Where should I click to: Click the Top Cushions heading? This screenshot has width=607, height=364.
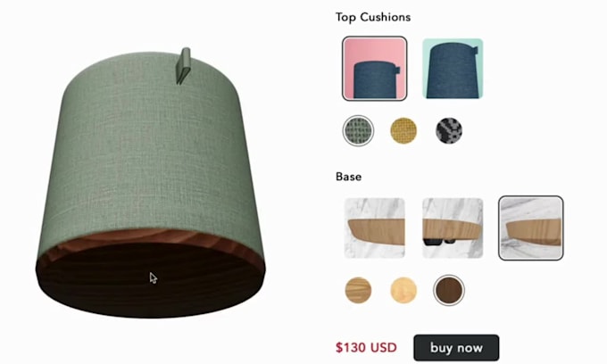[373, 17]
